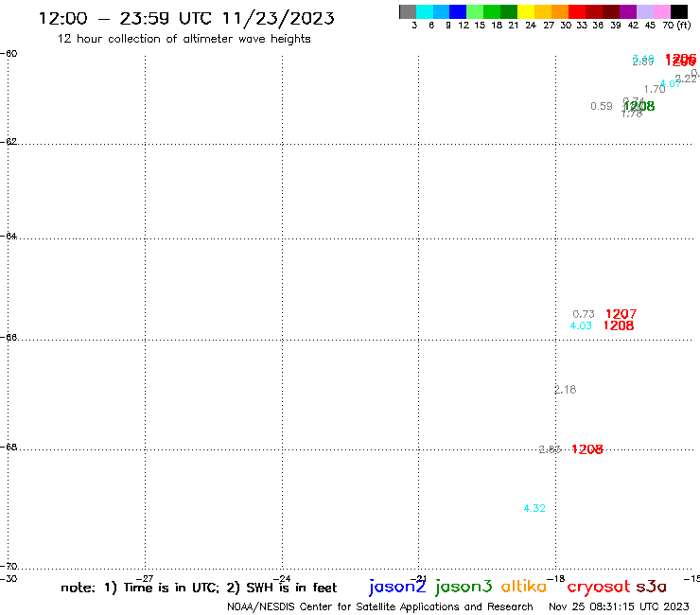Image resolution: width=700 pixels, height=615 pixels.
Task: Click the red '1208' on the -68 latitude line
Action: tap(587, 449)
